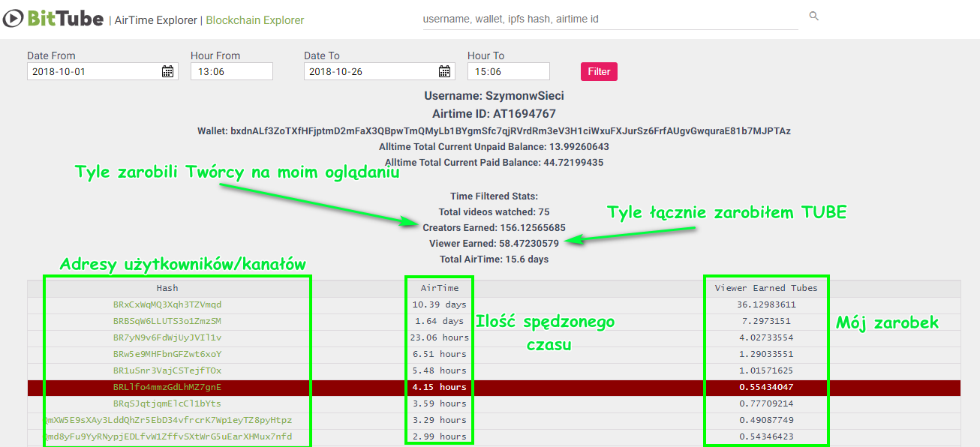Select earned value 7.2973151
The image size is (980, 447).
point(766,321)
